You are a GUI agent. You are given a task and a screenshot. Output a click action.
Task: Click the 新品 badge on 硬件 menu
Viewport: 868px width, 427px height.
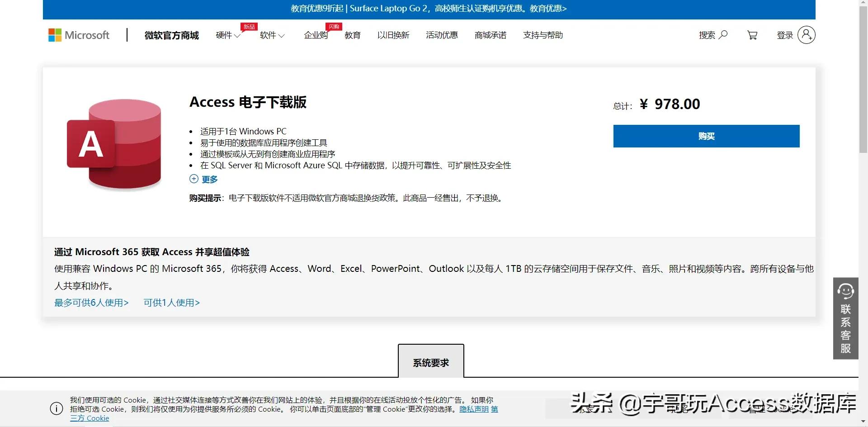coord(248,27)
